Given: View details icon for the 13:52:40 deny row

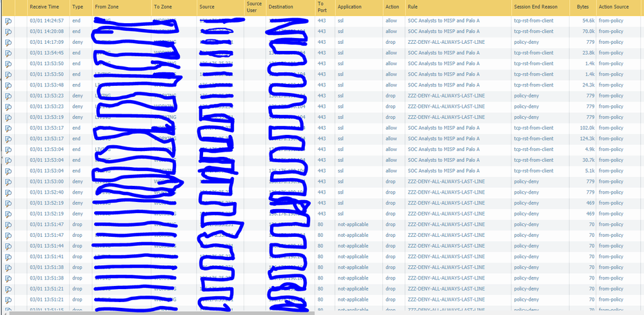Looking at the screenshot, I should coord(8,192).
